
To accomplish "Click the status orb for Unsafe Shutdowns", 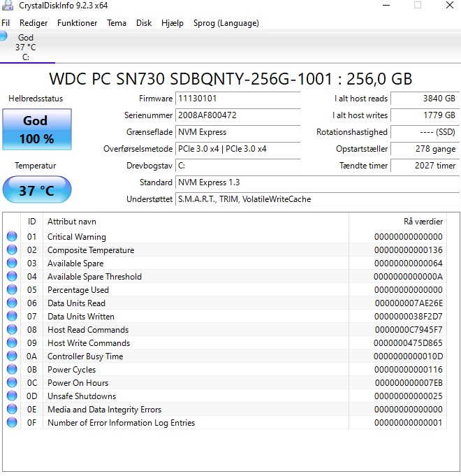I will [x=12, y=396].
